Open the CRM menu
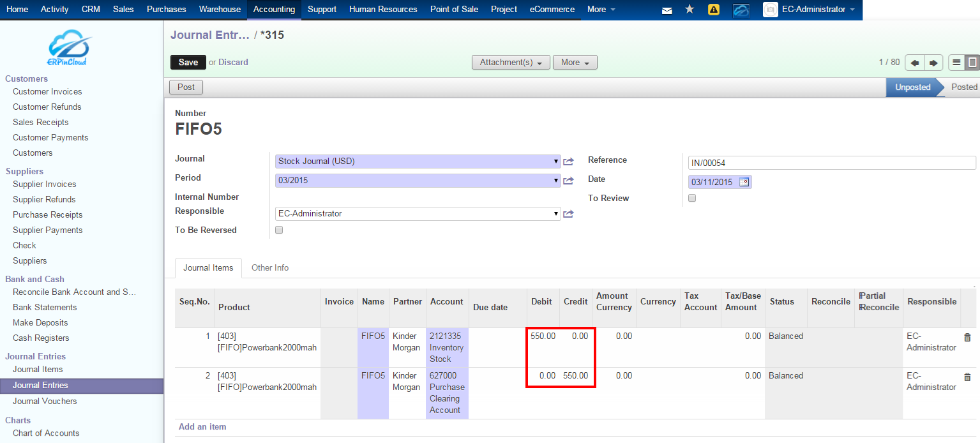 click(x=91, y=10)
